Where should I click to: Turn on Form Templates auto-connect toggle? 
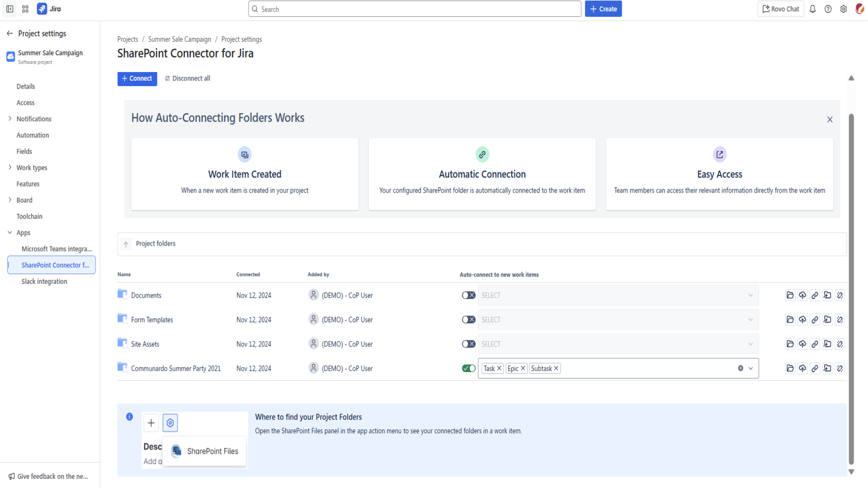coord(468,320)
